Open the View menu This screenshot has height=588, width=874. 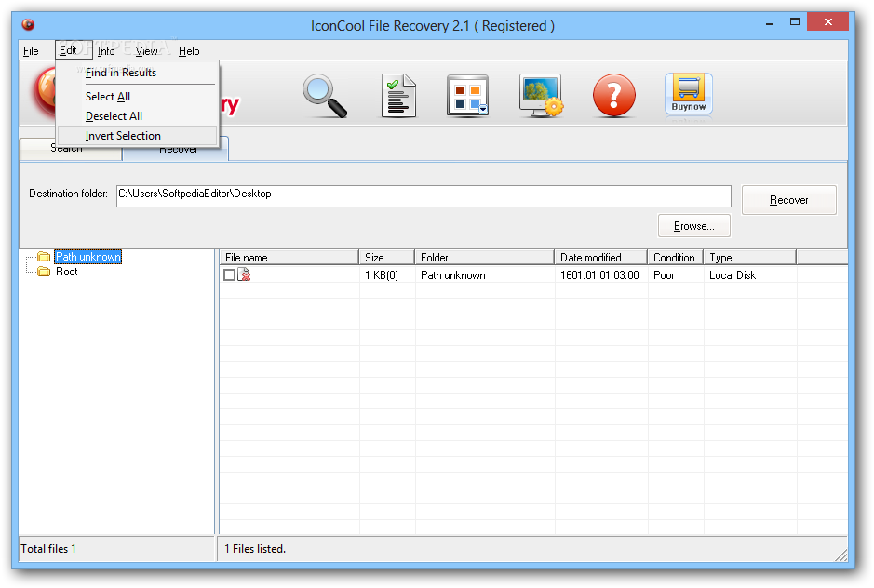[x=146, y=51]
